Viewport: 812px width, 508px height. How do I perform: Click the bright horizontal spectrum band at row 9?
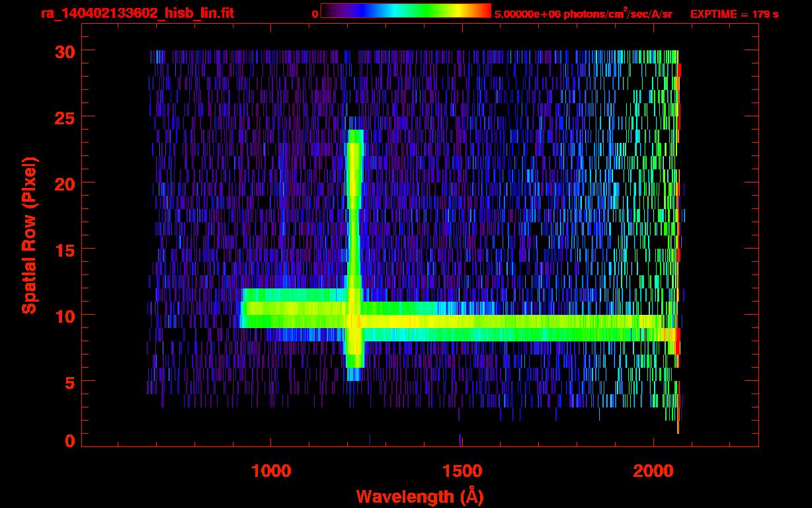pos(460,321)
